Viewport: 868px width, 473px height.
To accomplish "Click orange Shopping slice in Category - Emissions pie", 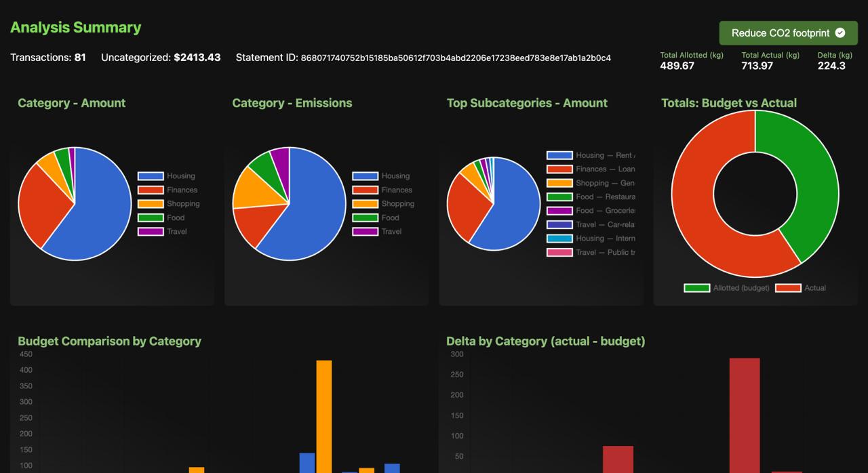I will tap(252, 188).
